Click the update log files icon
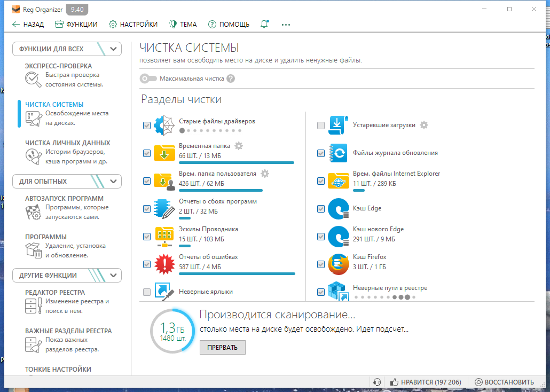The image size is (550, 392). pos(338,153)
